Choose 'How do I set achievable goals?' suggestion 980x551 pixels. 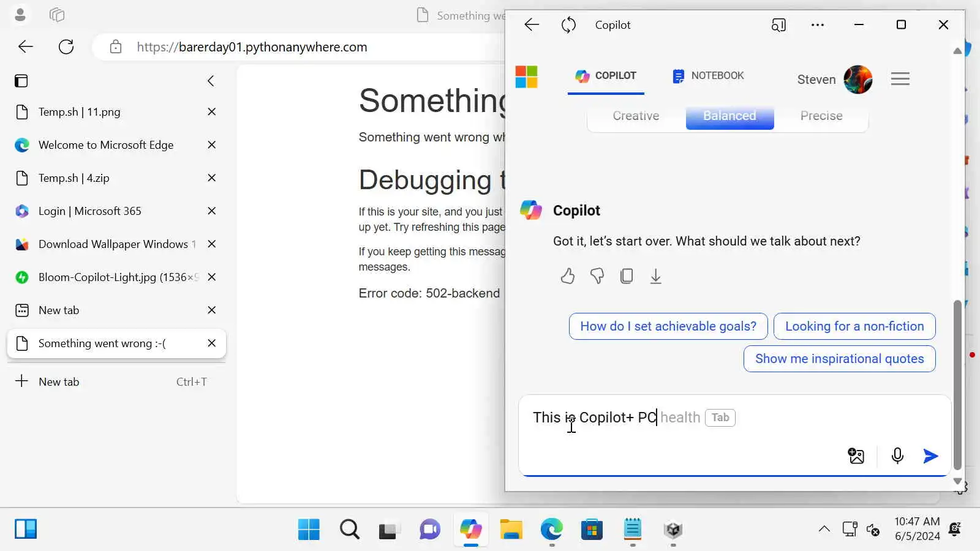[668, 326]
